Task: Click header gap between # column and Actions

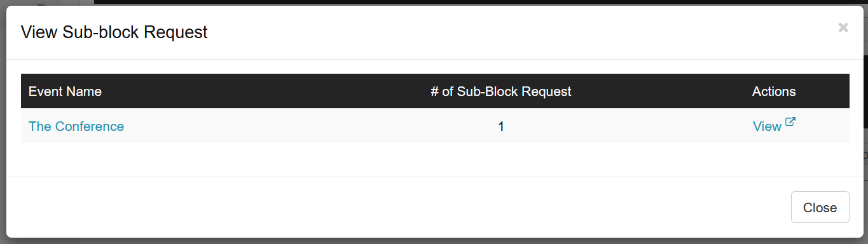Action: tap(661, 91)
